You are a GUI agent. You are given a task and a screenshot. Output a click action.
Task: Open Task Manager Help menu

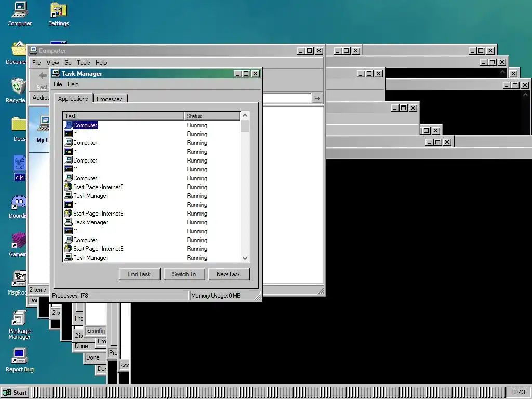tap(73, 84)
